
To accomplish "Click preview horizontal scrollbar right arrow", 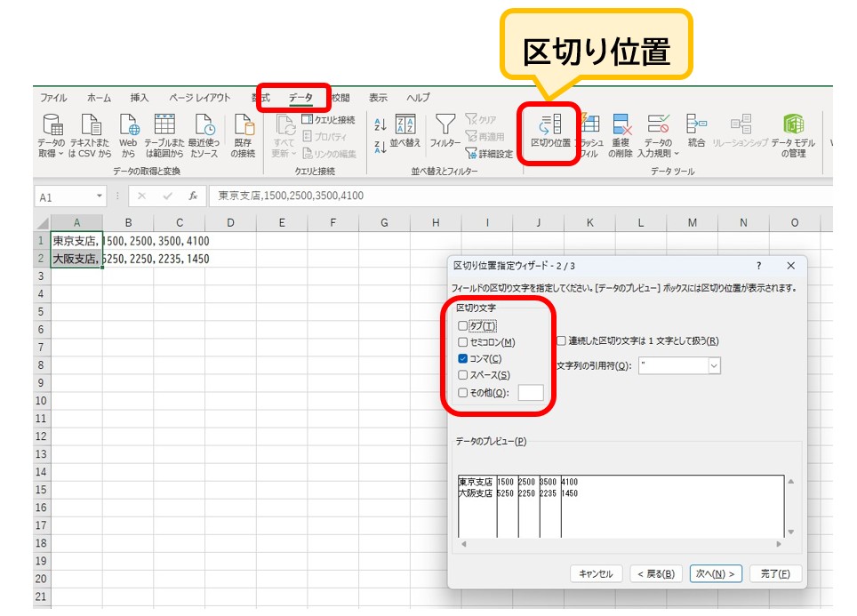I will click(779, 544).
